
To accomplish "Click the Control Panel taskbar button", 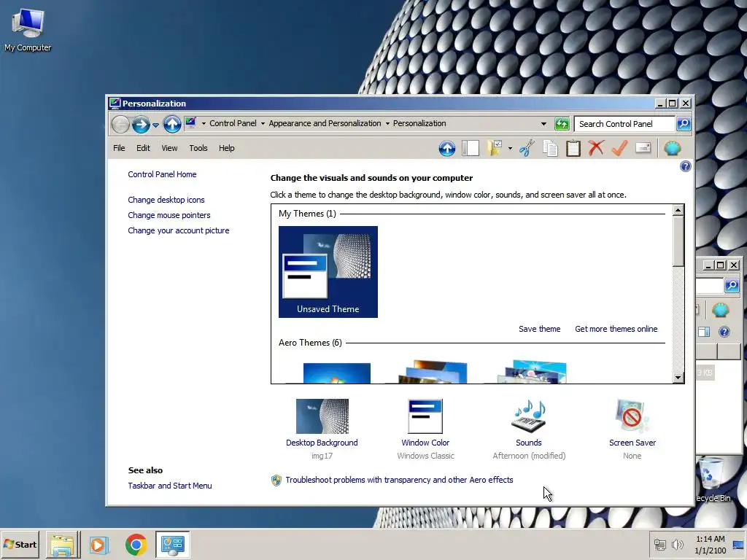I will tap(172, 544).
